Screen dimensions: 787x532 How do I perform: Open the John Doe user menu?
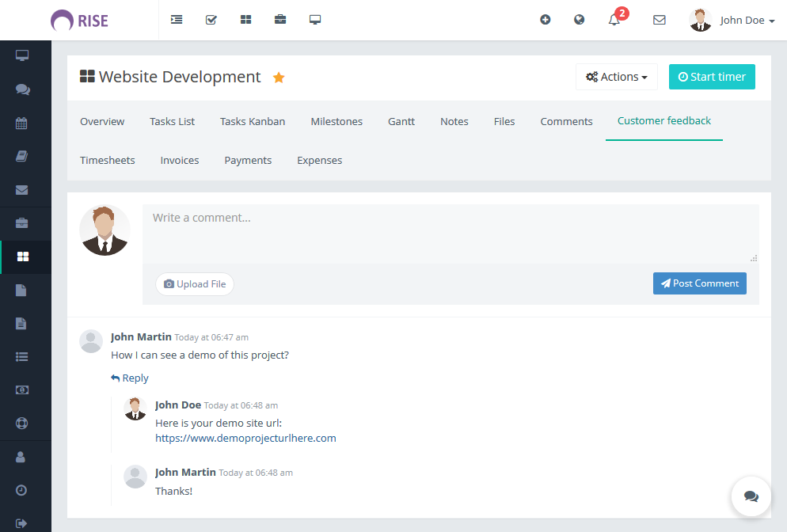[x=732, y=20]
